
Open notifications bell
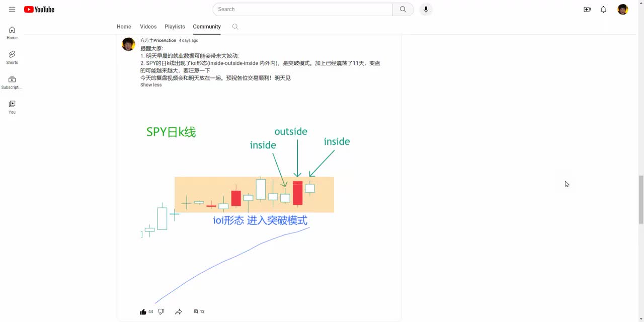(x=603, y=9)
